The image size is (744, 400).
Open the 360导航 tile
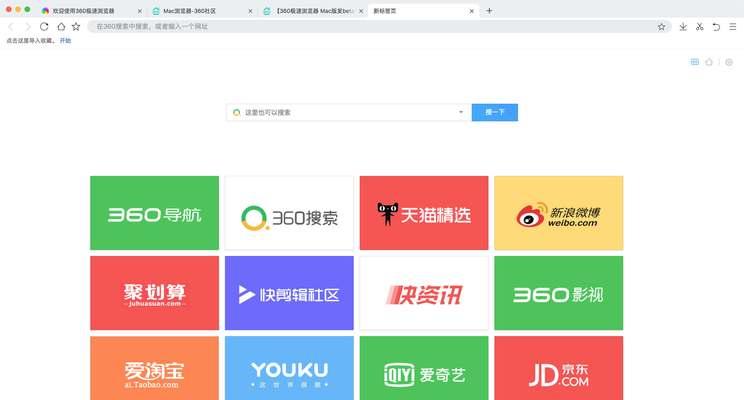point(155,213)
